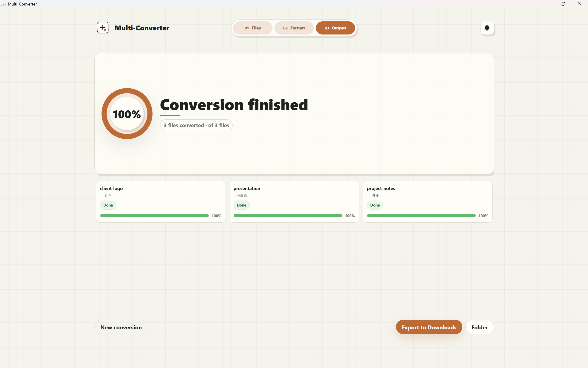Click the presentation progress bar
Screen dimensions: 588x368
[x=288, y=216]
